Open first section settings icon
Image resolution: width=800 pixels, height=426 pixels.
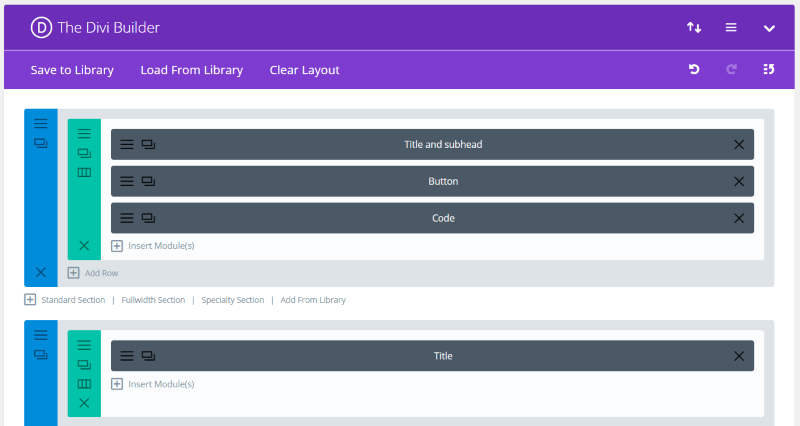click(41, 123)
